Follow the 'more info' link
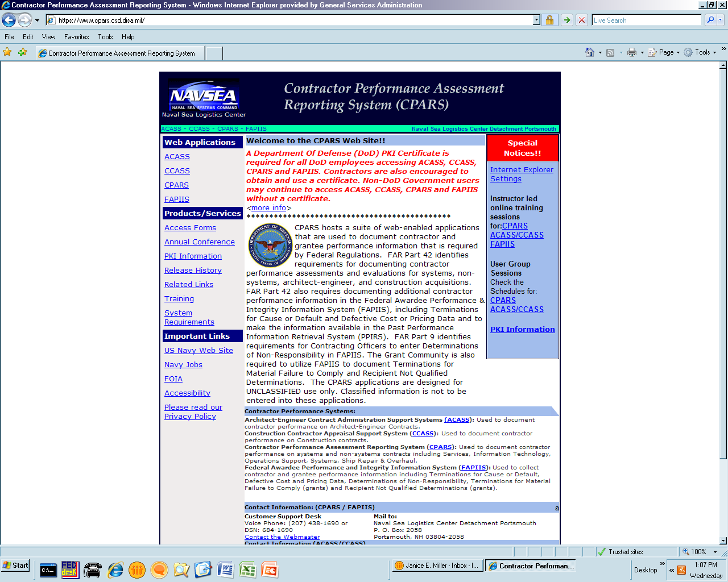 268,208
